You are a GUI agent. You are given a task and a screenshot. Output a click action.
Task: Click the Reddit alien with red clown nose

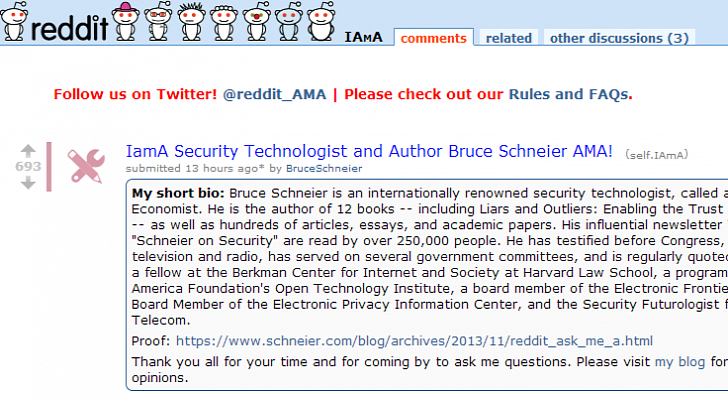click(256, 23)
